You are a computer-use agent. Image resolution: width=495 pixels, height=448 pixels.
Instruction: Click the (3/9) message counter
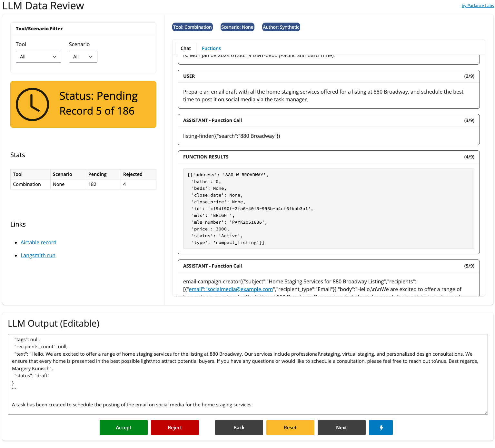[x=469, y=120]
